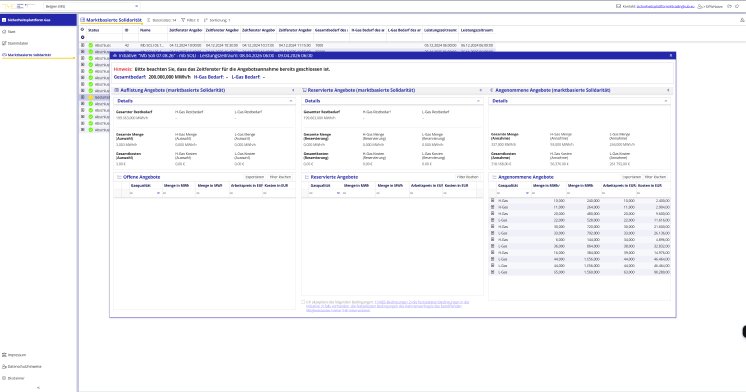This screenshot has height=392, width=746.
Task: Click the Sicherheitsplattform Gas sidebar header
Action: (x=38, y=20)
